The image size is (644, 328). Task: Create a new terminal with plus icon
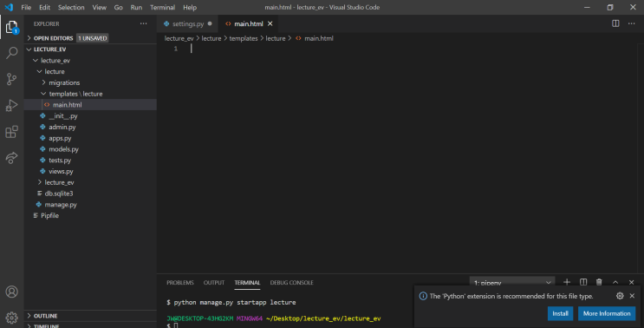(567, 282)
